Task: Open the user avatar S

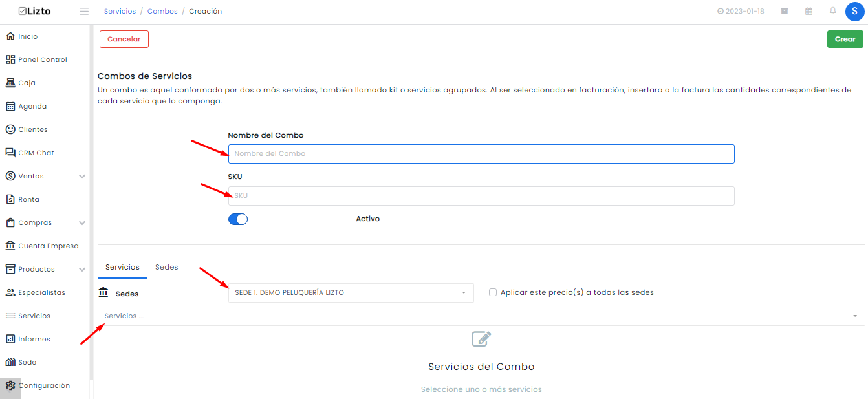Action: click(855, 12)
